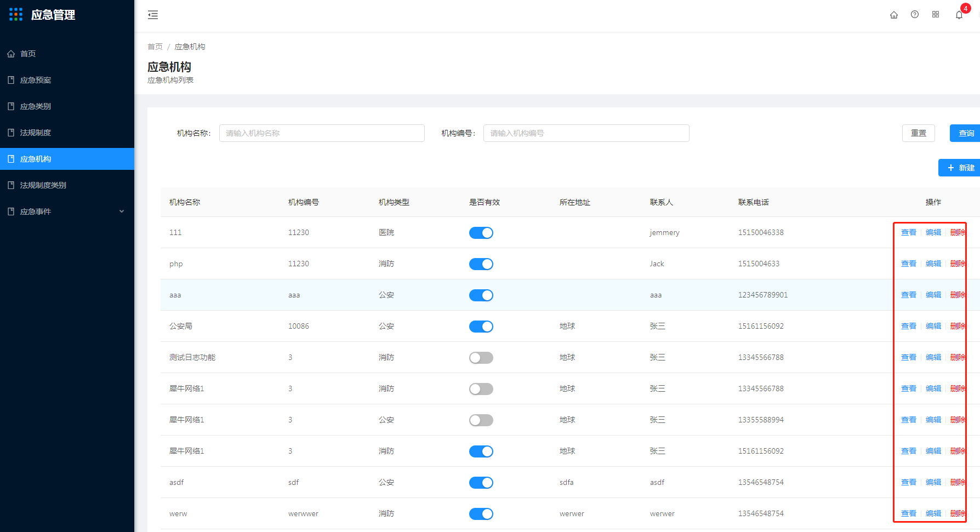Click the 重置 reset button
Screen dimensions: 980x532
pyautogui.click(x=919, y=133)
